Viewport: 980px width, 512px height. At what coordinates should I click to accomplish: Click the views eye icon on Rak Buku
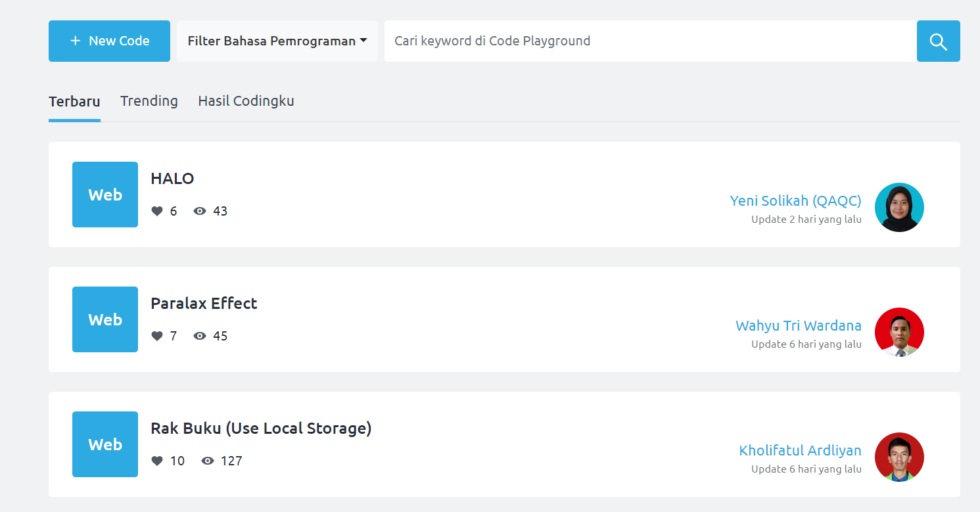pos(208,460)
